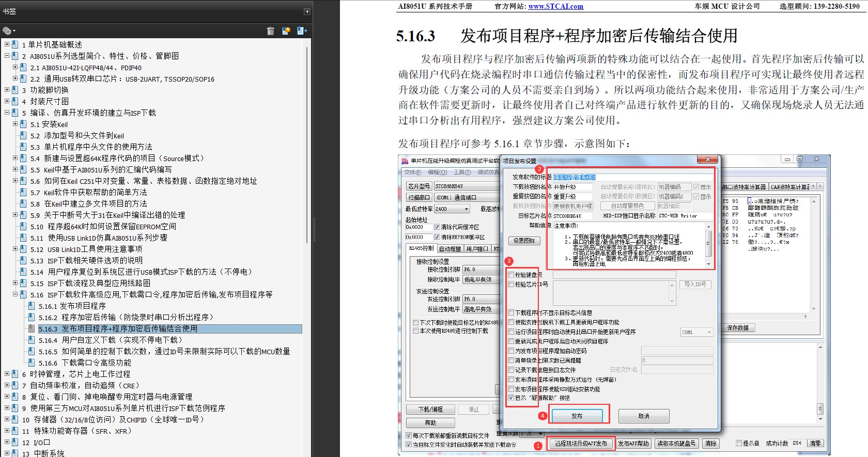Select bookmark text 5.12 USB Link1D工具使用注意事项
The height and width of the screenshot is (457, 868).
coord(86,249)
